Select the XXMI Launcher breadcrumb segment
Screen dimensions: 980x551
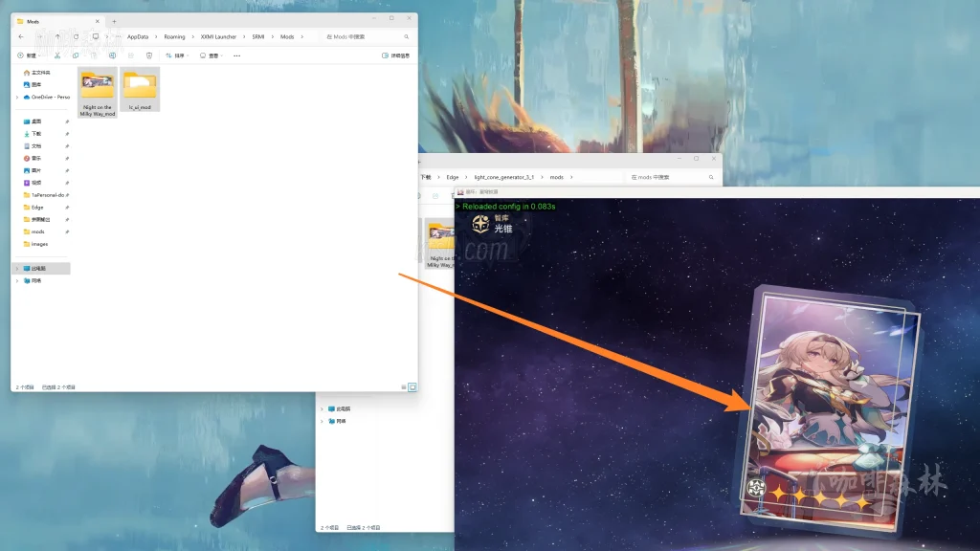click(218, 36)
